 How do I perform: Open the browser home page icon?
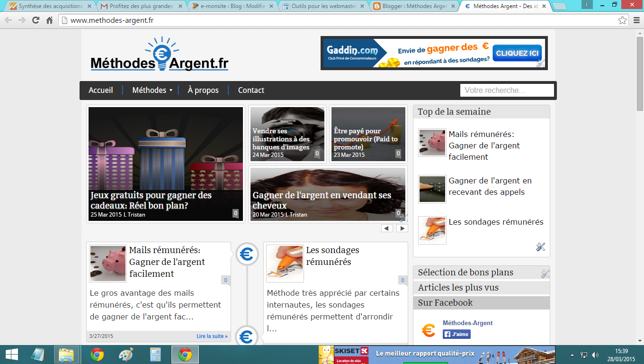click(x=49, y=20)
